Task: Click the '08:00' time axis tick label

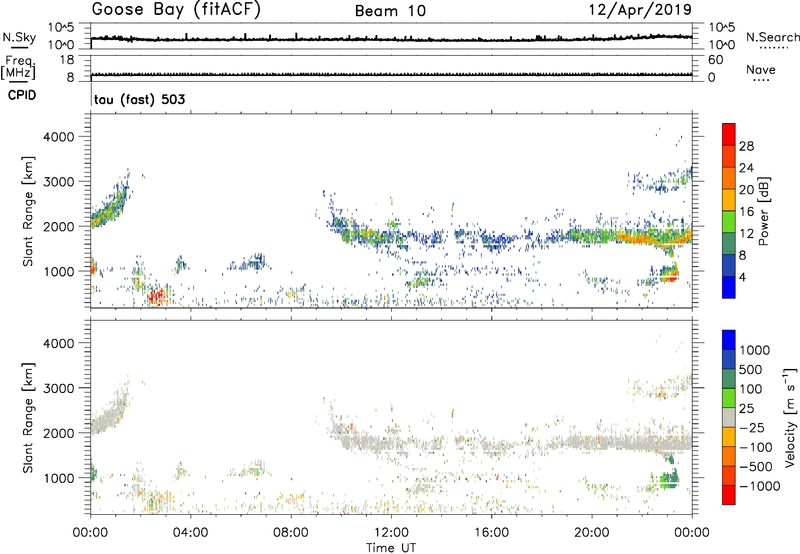Action: pos(291,533)
